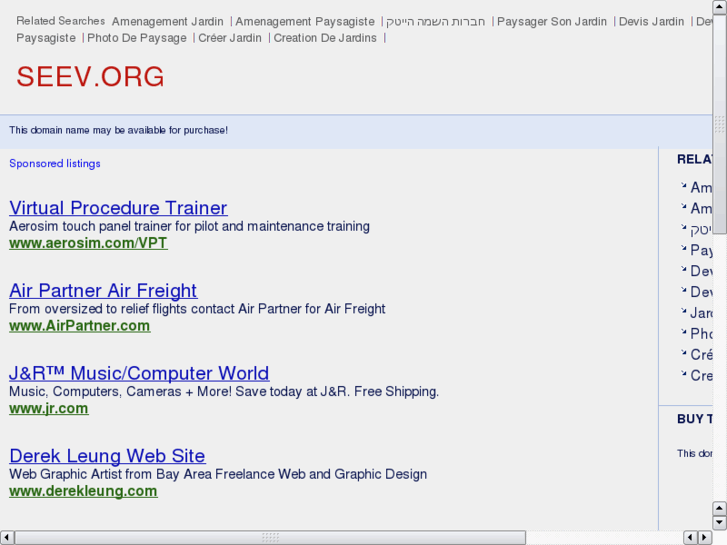Click the J&R Free Shipping description
This screenshot has width=727, height=545.
(x=224, y=391)
